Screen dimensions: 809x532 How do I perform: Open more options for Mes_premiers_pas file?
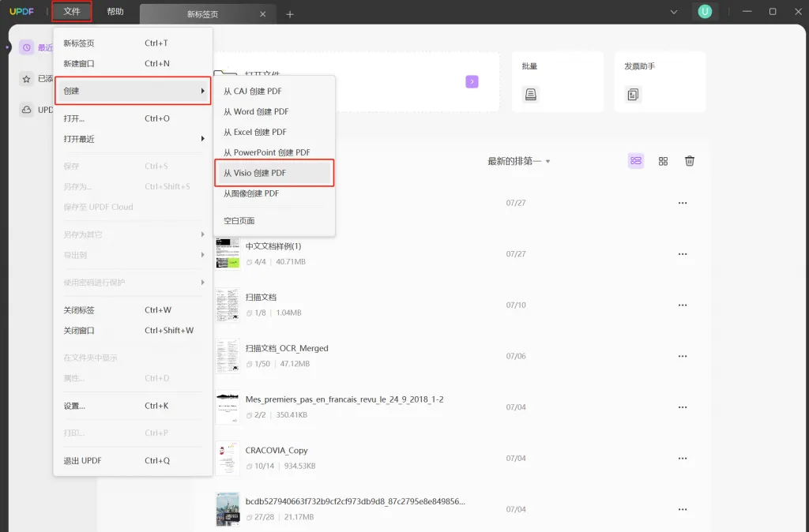[x=683, y=407]
